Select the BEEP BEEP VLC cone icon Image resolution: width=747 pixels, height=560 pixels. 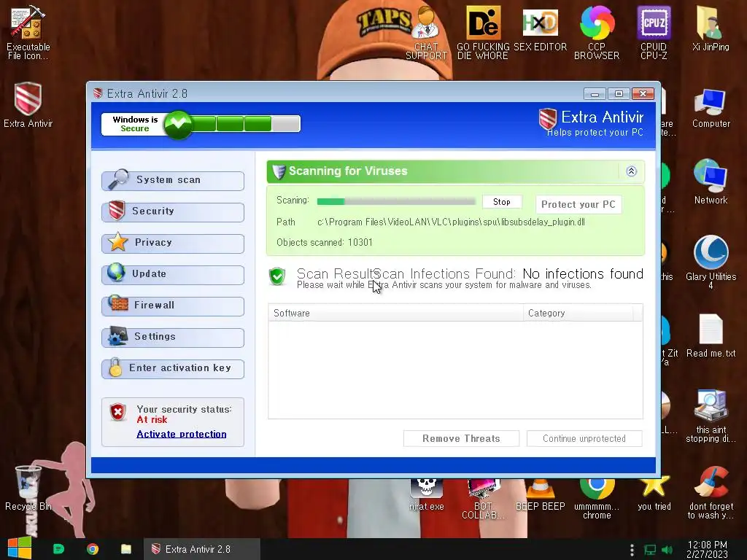(x=541, y=495)
